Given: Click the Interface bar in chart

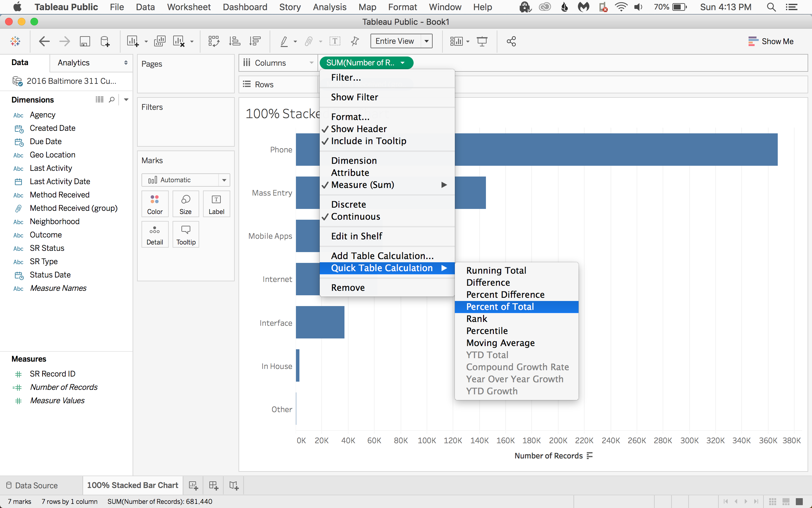Looking at the screenshot, I should point(320,322).
